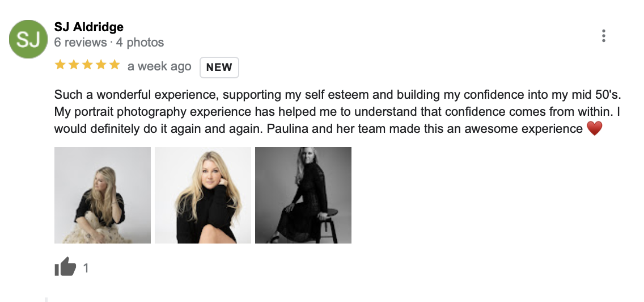Click the green SJ profile avatar

click(x=28, y=39)
